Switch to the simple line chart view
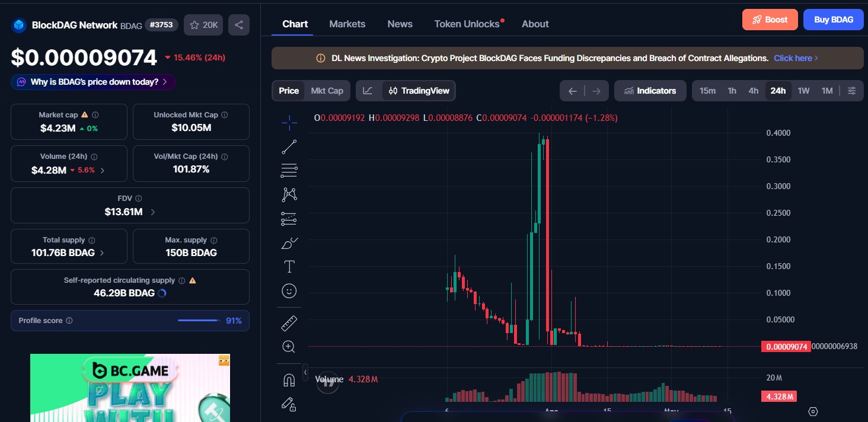The width and height of the screenshot is (868, 422). (x=368, y=91)
